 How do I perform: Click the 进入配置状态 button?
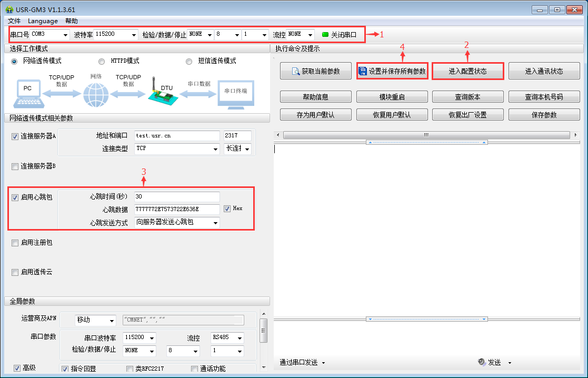coord(468,71)
